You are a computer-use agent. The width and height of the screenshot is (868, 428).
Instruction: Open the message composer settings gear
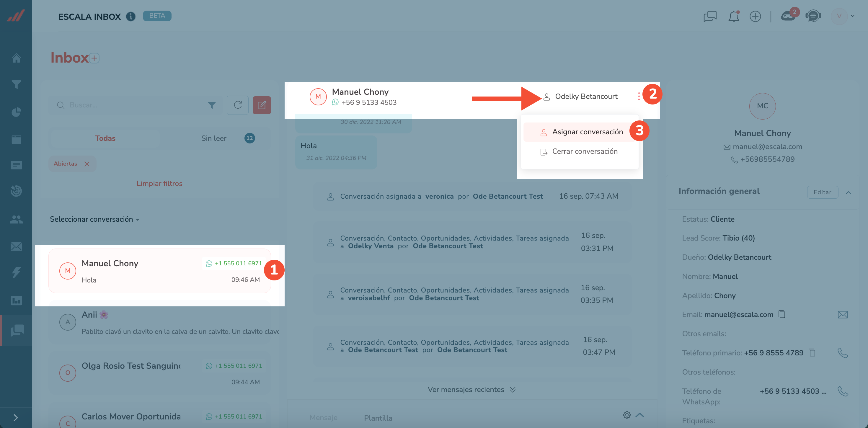coord(626,415)
